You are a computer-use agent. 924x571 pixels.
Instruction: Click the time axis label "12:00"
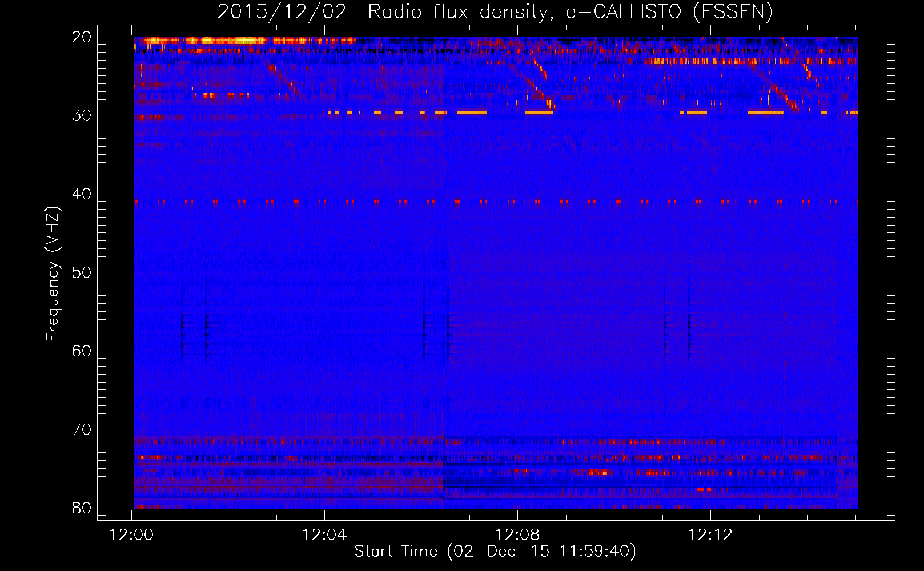pyautogui.click(x=132, y=535)
